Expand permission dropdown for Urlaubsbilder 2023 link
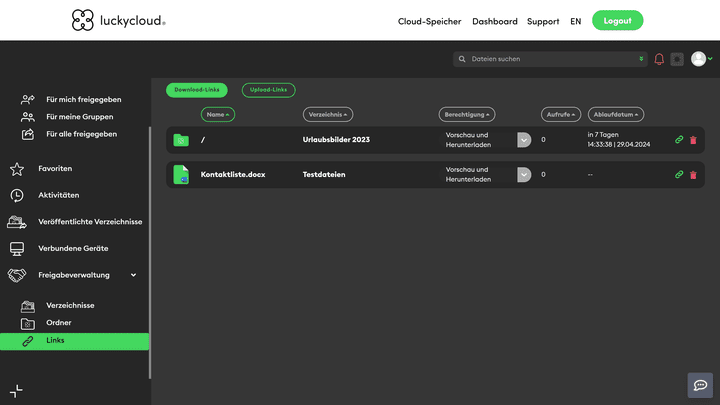 [x=524, y=140]
